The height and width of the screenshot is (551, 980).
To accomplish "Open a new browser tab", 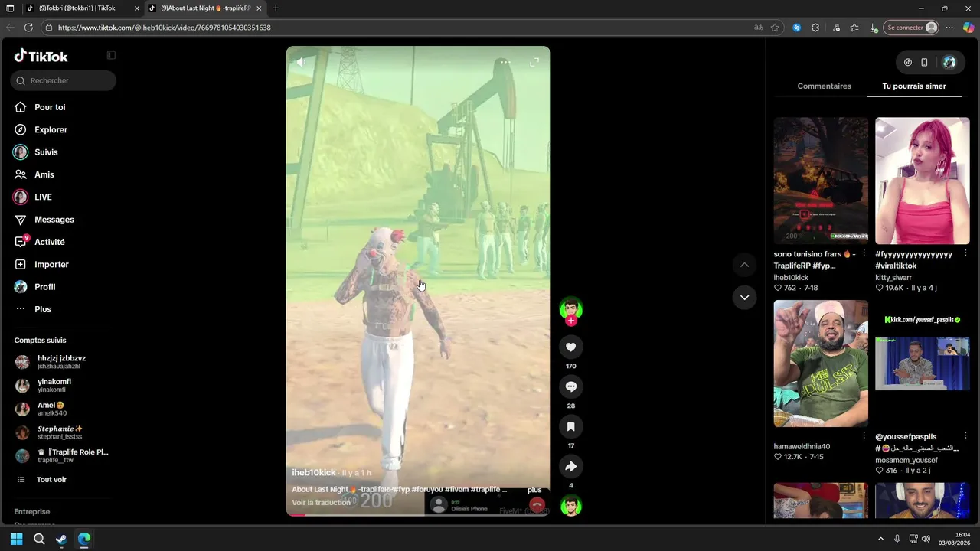I will tap(276, 8).
